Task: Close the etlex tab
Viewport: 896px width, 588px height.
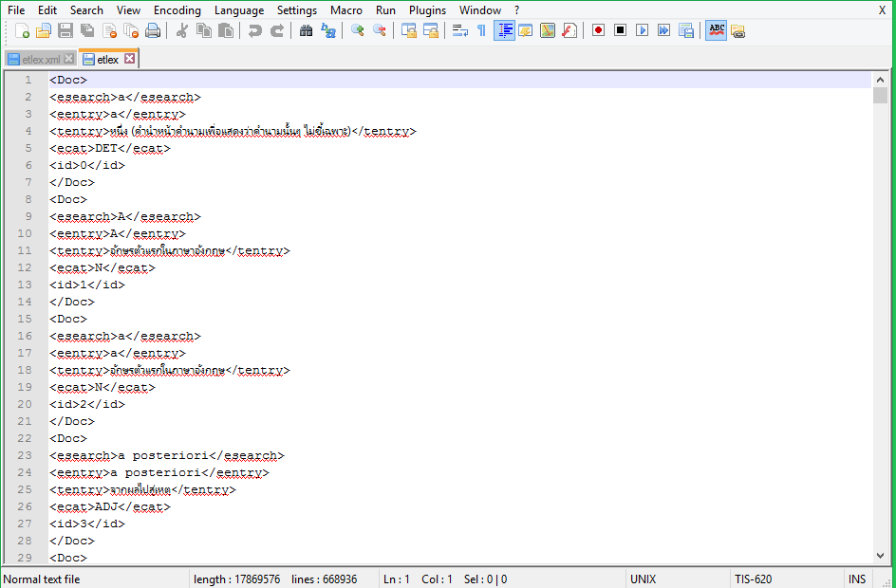Action: (x=130, y=58)
